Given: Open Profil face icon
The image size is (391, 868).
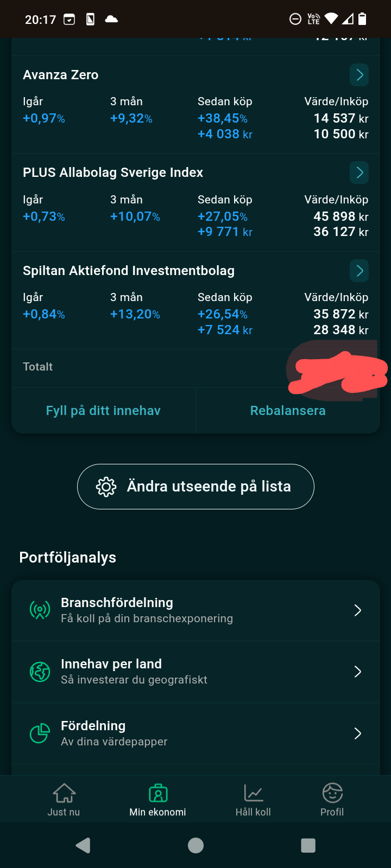Looking at the screenshot, I should click(332, 799).
